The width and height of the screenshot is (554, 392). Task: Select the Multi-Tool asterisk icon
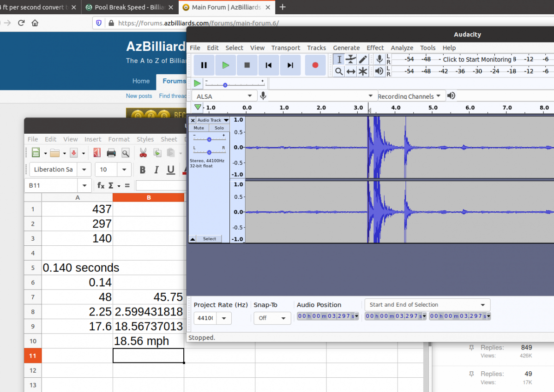coord(363,71)
